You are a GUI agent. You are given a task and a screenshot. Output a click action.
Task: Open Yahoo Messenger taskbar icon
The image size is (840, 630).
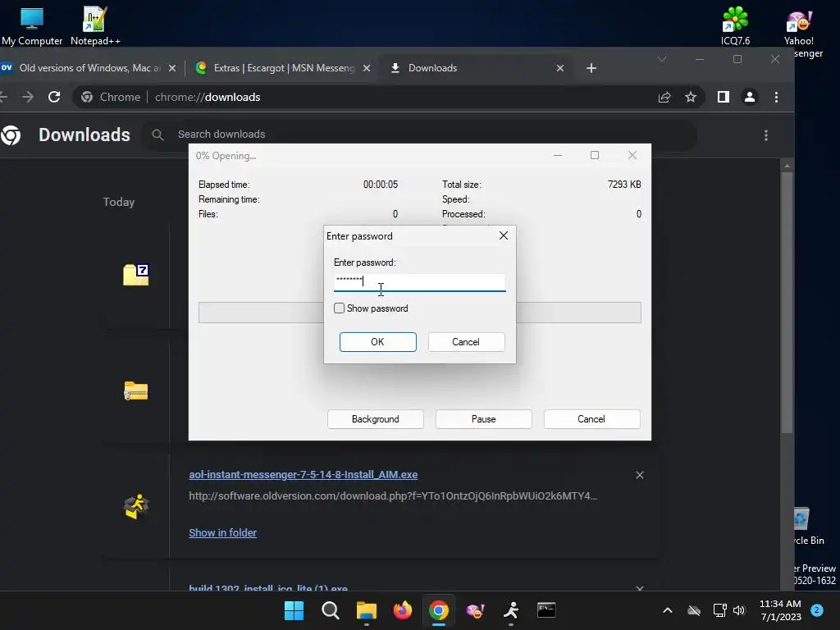475,610
